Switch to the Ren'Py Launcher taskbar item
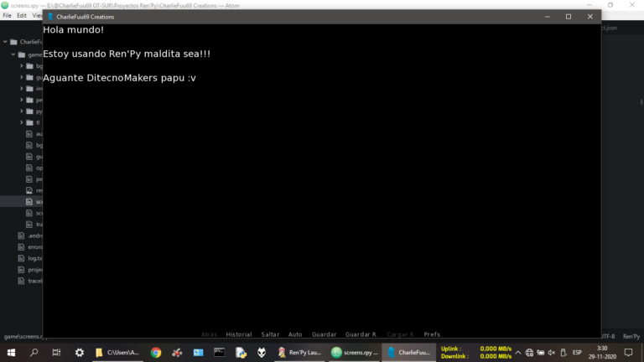This screenshot has height=362, width=644. coord(300,353)
